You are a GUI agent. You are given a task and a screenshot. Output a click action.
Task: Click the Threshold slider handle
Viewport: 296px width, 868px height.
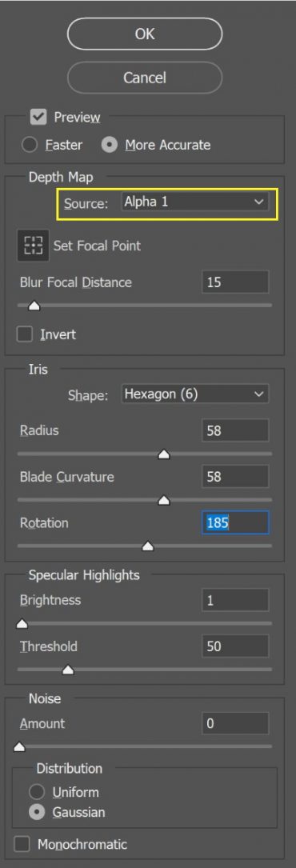(68, 670)
